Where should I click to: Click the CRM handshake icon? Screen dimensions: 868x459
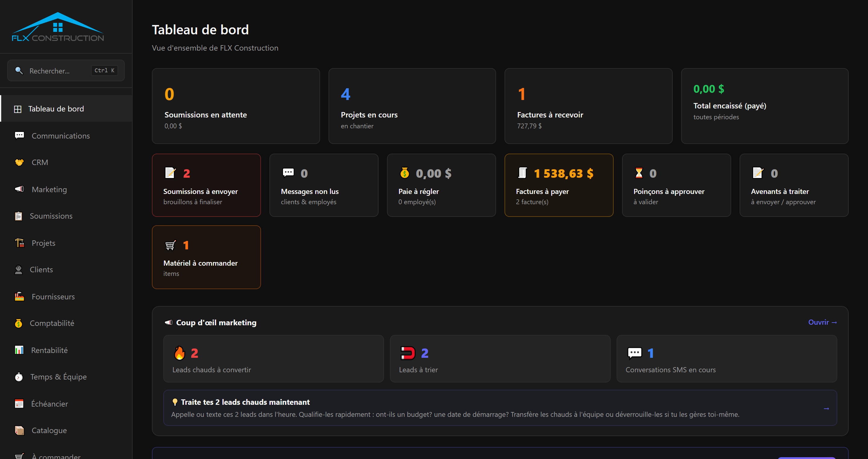(19, 162)
